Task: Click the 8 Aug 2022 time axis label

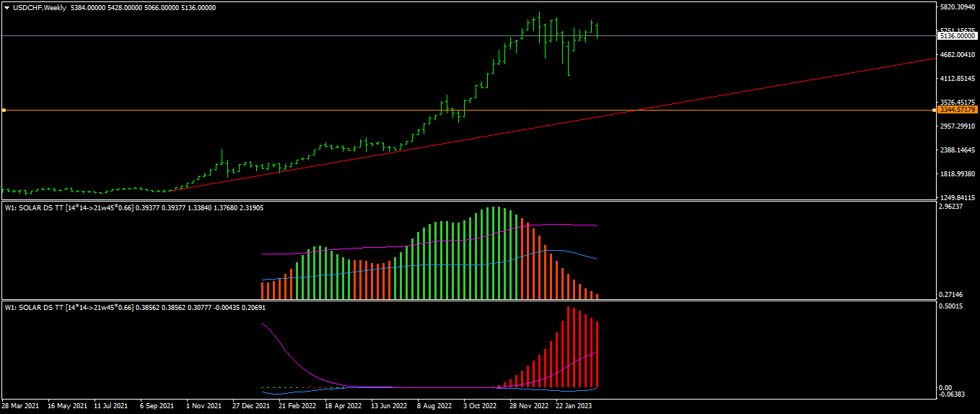Action: 434,406
